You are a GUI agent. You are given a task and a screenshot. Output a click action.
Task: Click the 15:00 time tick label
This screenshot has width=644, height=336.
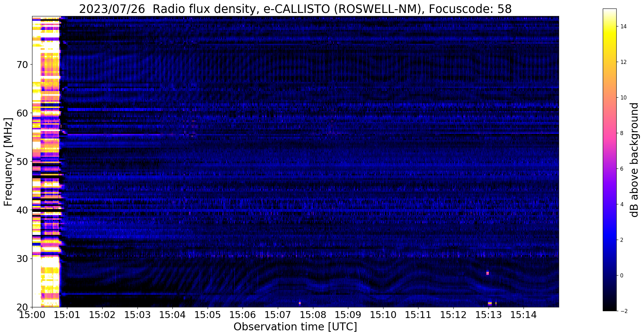click(x=32, y=315)
